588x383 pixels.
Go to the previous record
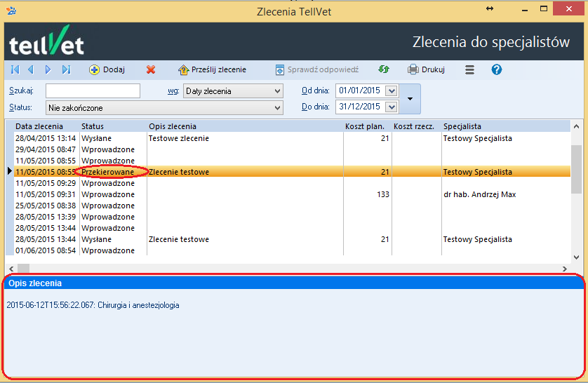31,69
